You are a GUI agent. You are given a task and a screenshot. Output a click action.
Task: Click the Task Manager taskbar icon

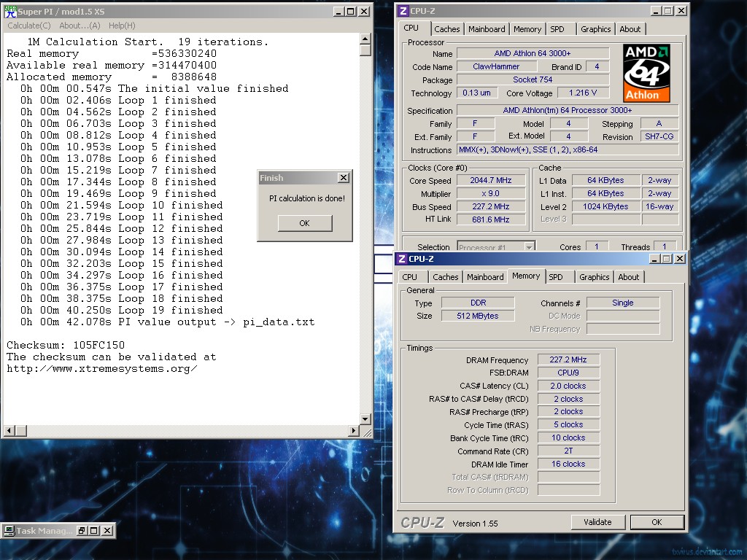coord(8,531)
